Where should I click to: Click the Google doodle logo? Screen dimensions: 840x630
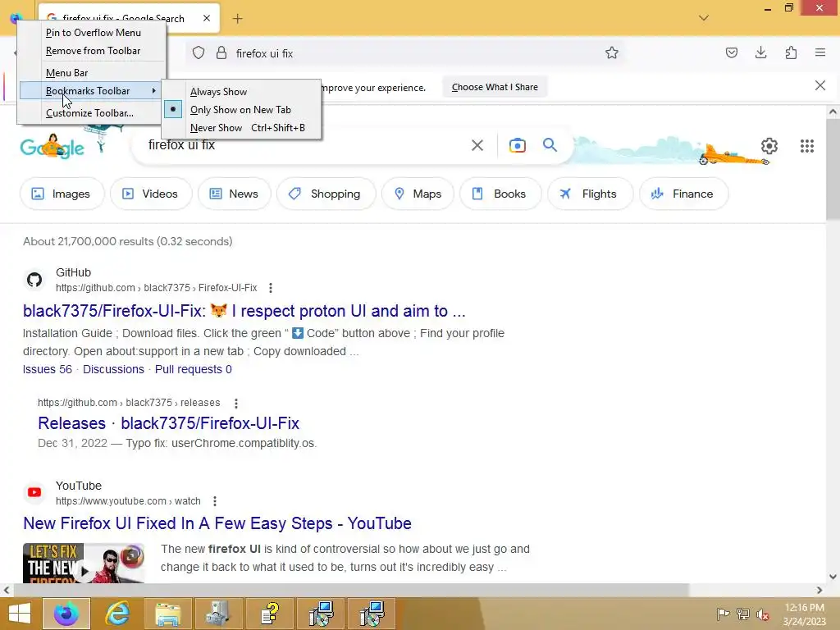click(52, 146)
